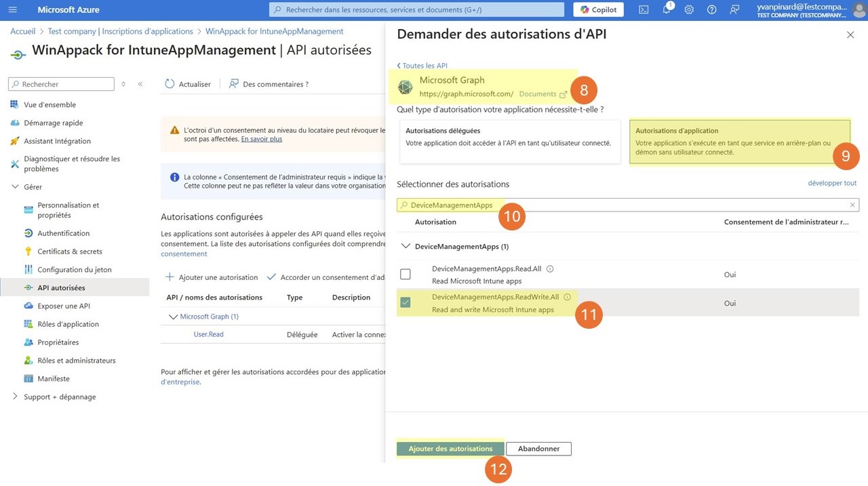The height and width of the screenshot is (486, 868).
Task: Collapse the Gérer section
Action: pos(15,186)
